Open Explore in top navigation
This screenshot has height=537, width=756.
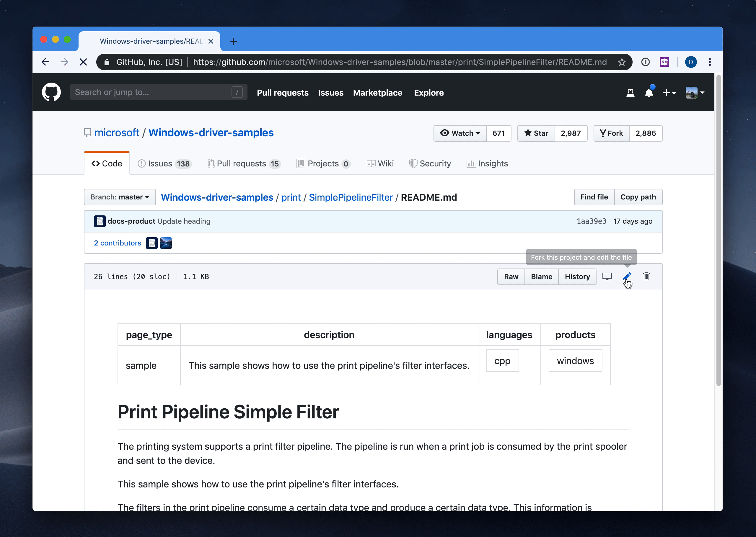pyautogui.click(x=429, y=93)
